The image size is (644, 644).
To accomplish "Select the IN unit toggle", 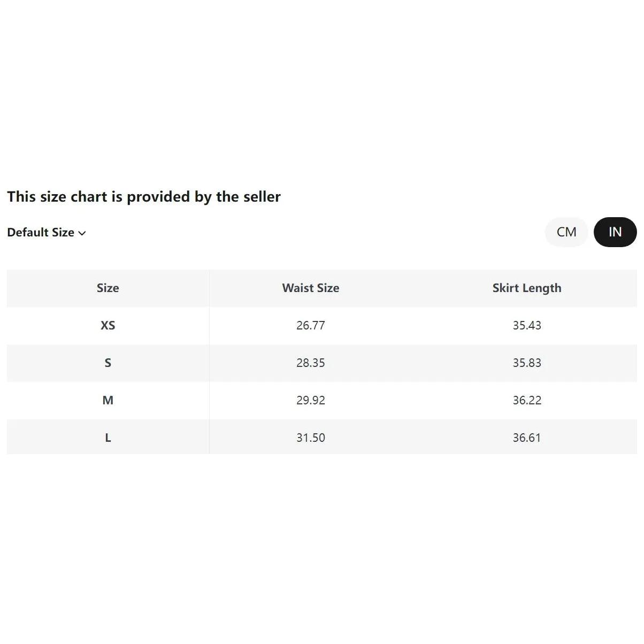I will (615, 232).
